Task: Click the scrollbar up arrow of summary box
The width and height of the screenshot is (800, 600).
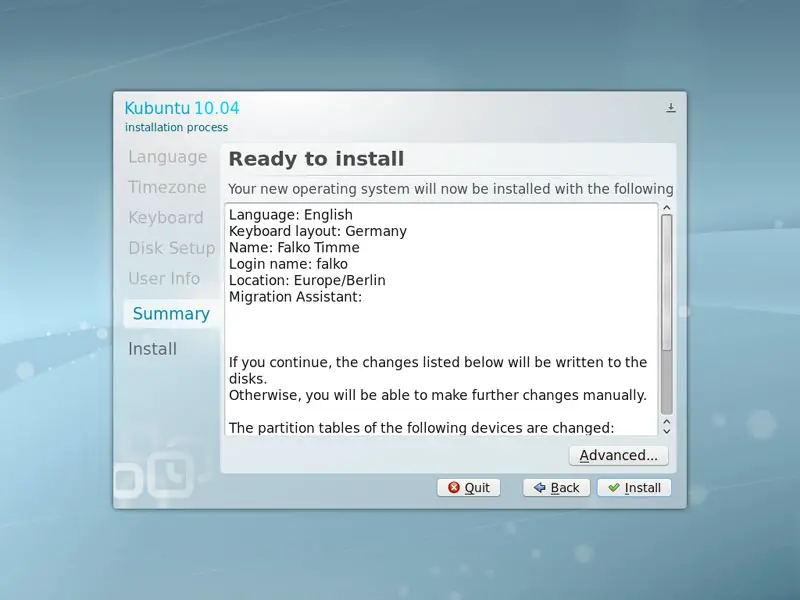Action: click(x=666, y=208)
